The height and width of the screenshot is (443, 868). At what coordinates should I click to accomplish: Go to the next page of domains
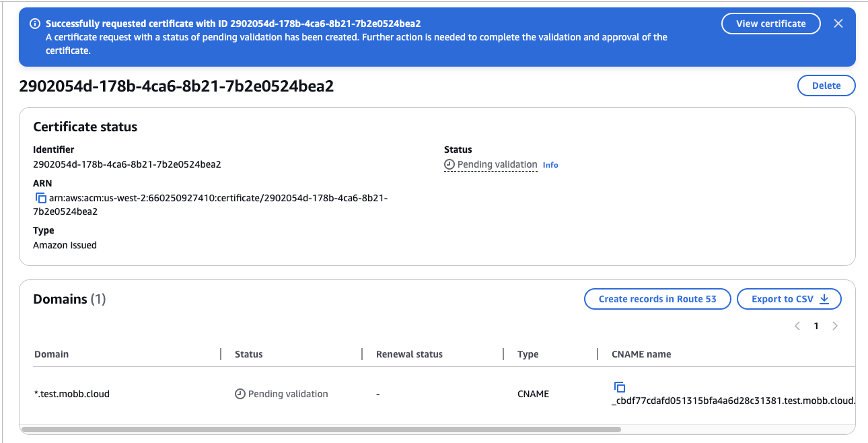(x=835, y=326)
